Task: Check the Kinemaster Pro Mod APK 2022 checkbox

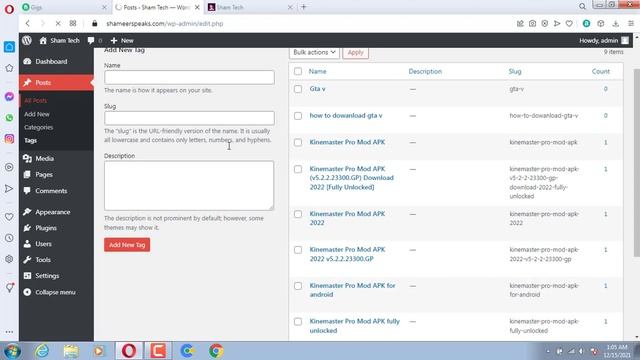Action: 298,214
